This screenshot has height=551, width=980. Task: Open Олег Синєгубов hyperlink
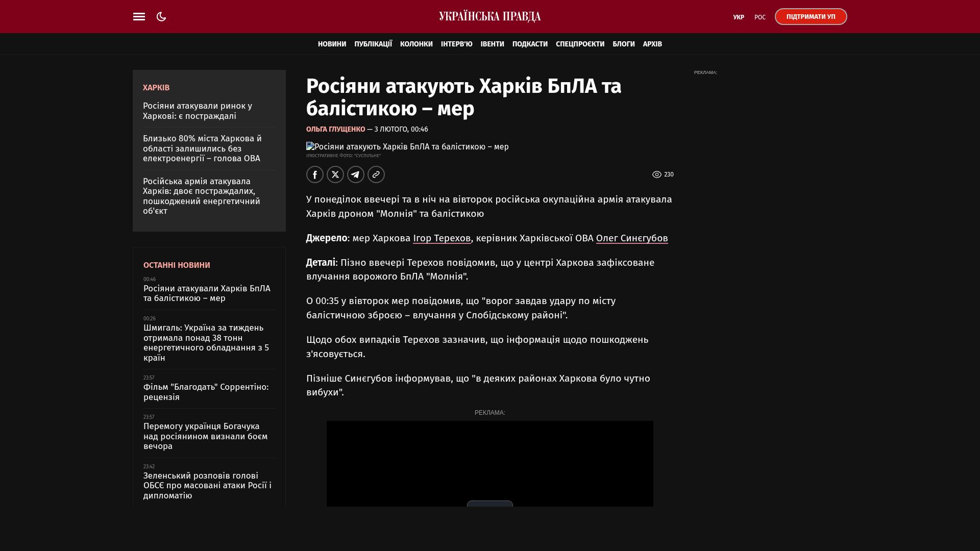pos(632,238)
